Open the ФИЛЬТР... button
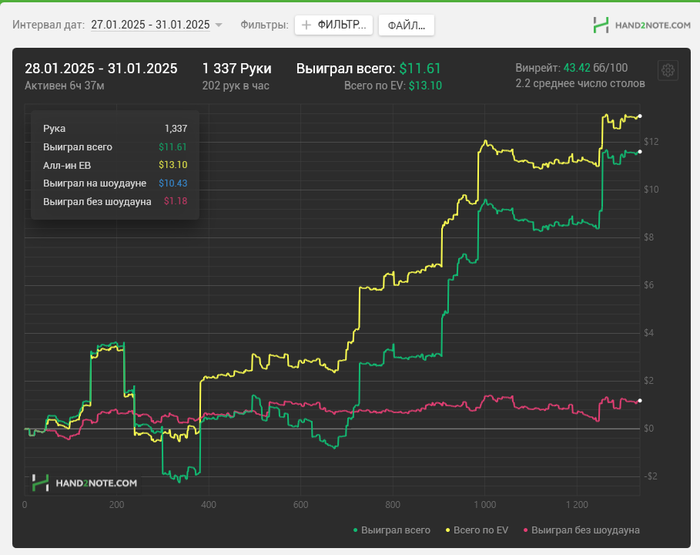The width and height of the screenshot is (700, 555). pyautogui.click(x=333, y=25)
